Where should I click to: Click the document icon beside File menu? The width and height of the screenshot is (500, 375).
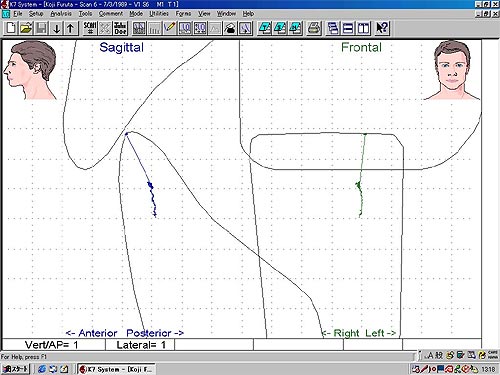(6, 14)
